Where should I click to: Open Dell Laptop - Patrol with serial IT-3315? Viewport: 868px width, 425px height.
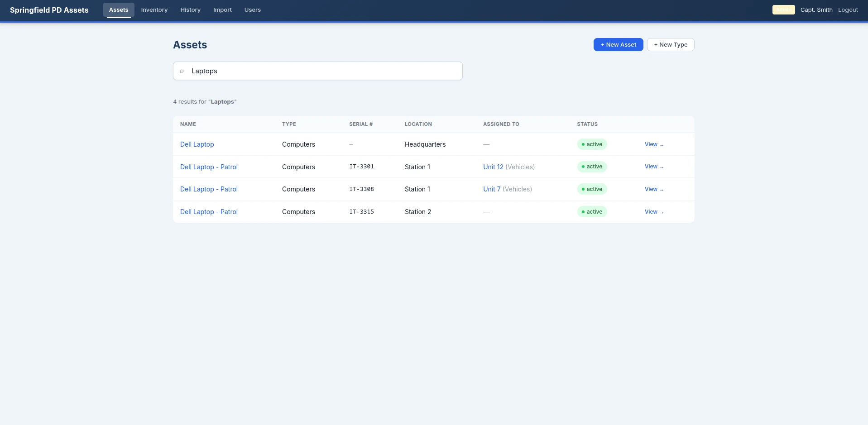click(x=209, y=212)
